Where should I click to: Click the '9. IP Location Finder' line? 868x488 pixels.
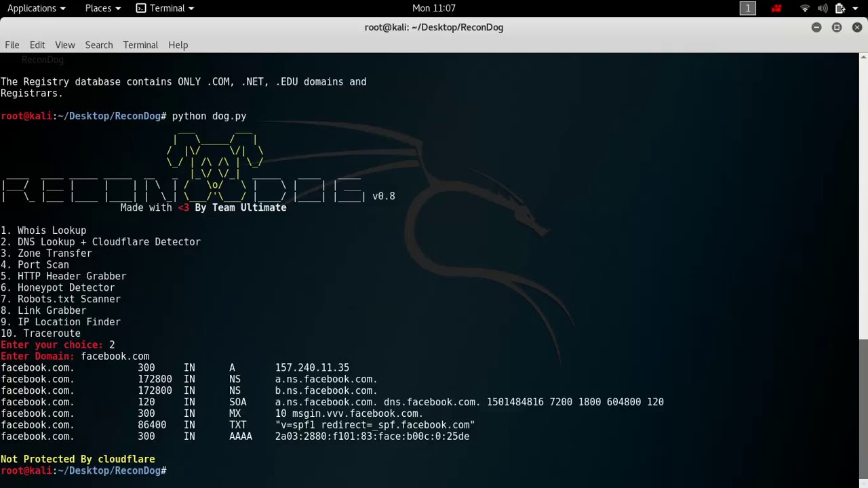(60, 322)
